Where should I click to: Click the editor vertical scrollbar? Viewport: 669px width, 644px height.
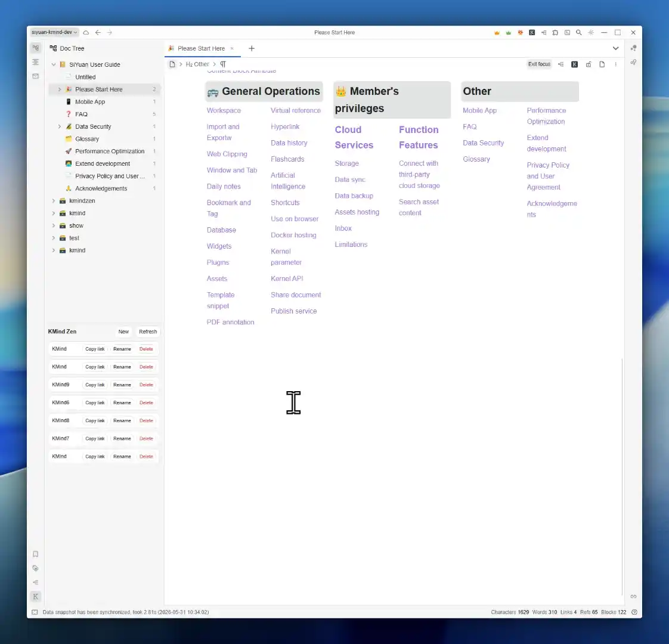click(622, 476)
